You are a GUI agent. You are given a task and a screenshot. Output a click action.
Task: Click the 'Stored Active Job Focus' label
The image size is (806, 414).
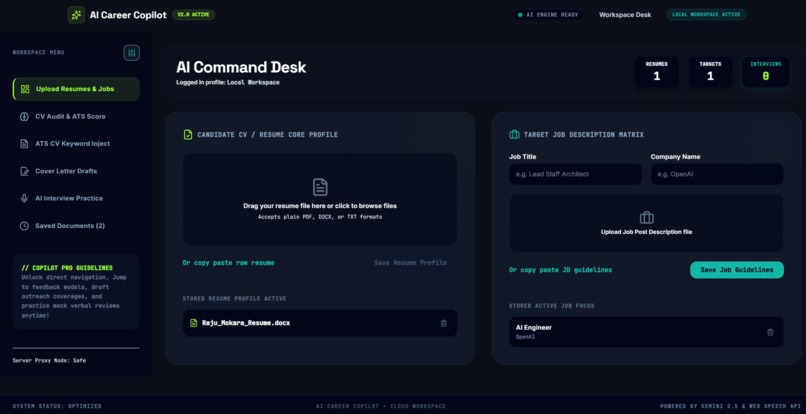coord(552,306)
